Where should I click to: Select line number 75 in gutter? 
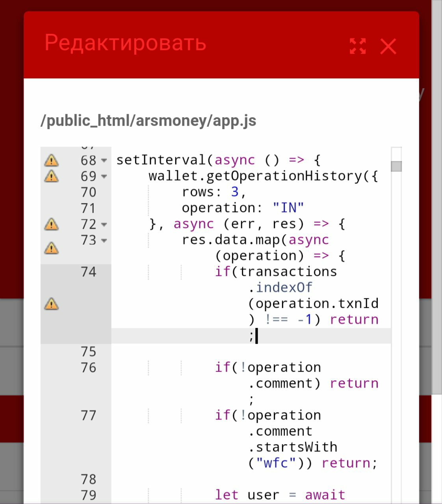pyautogui.click(x=88, y=352)
